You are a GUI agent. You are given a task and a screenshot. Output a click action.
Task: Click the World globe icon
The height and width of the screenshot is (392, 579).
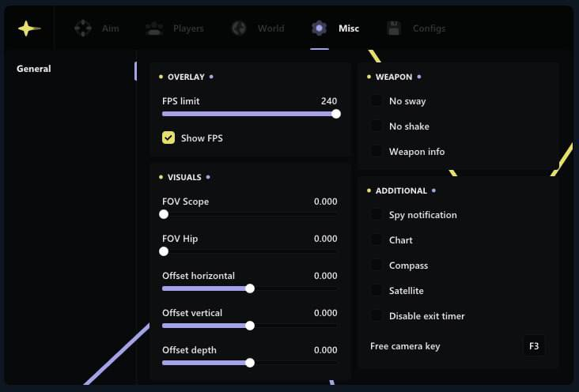click(x=239, y=28)
